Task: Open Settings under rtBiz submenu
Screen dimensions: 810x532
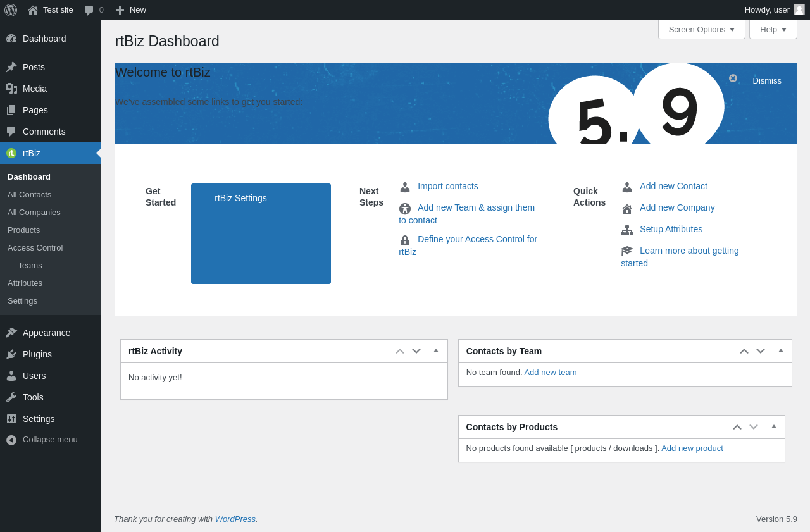Action: [x=51, y=301]
